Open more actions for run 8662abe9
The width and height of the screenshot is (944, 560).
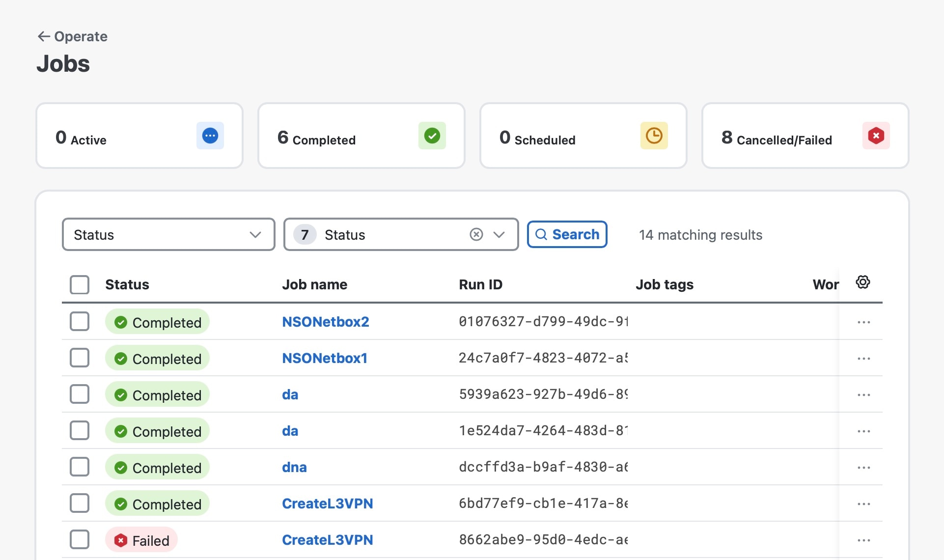tap(864, 540)
